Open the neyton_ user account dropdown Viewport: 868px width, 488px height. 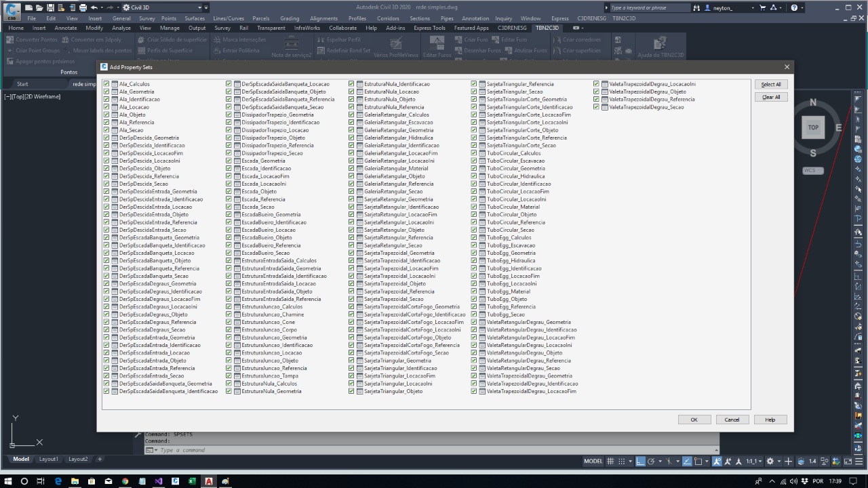[730, 7]
